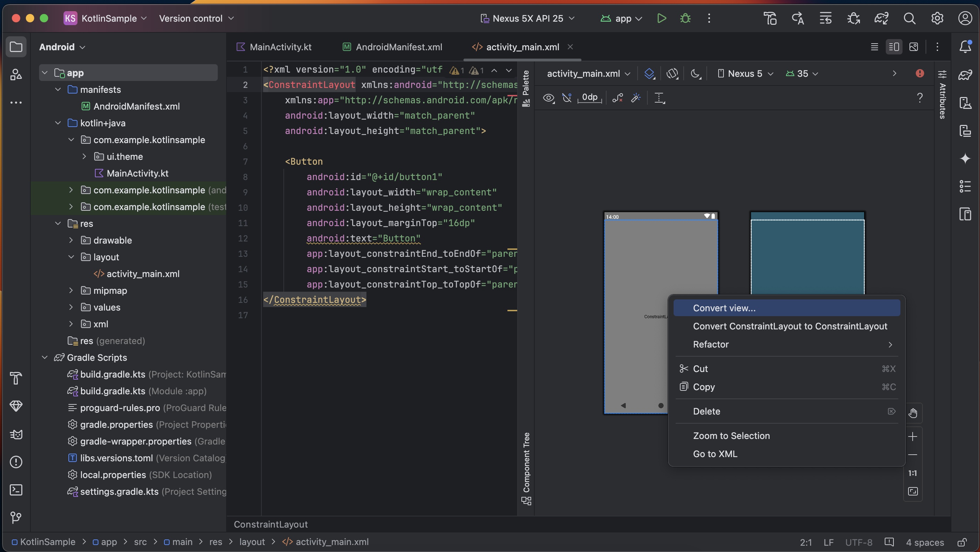Click Go to XML menu entry
Image resolution: width=980 pixels, height=552 pixels.
coord(715,454)
